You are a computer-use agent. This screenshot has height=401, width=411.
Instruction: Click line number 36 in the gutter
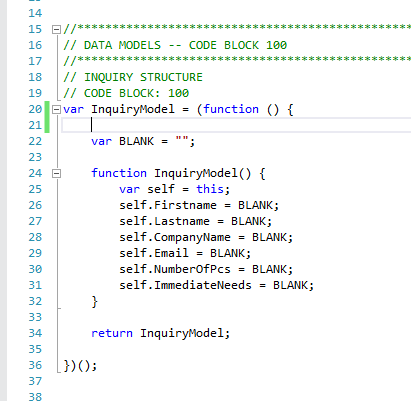pos(35,365)
